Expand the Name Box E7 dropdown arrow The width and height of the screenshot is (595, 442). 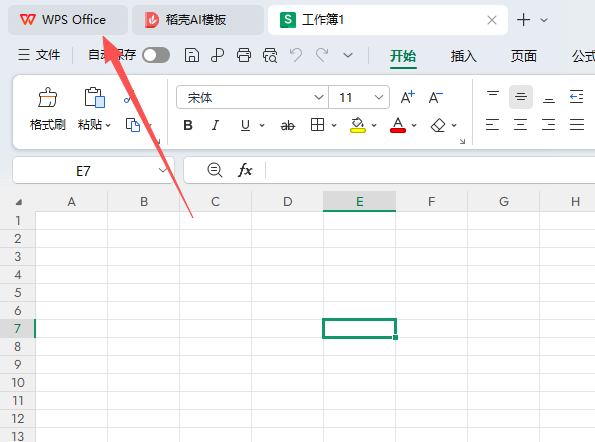click(163, 170)
